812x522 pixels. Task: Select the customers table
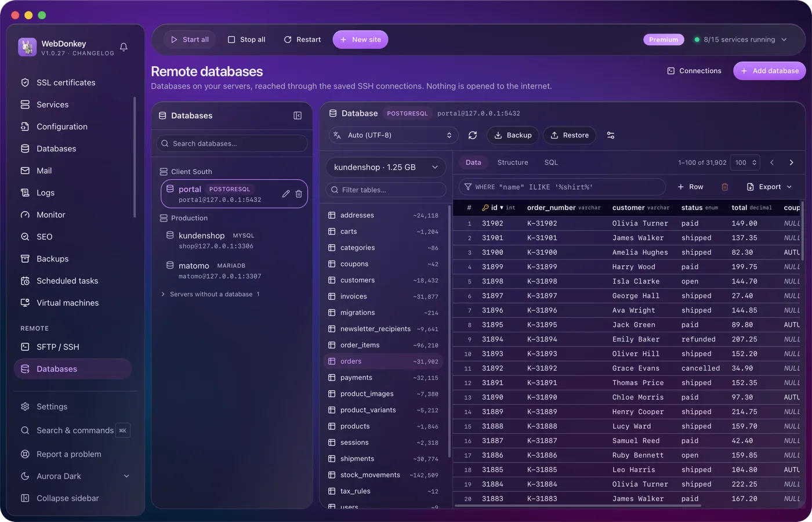pyautogui.click(x=383, y=280)
